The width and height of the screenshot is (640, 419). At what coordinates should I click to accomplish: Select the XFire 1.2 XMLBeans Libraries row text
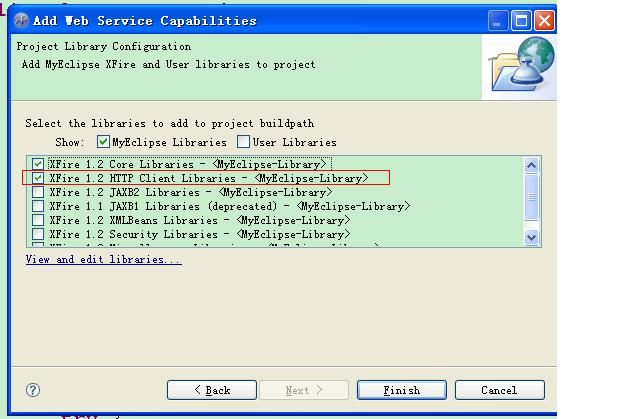coord(200,220)
